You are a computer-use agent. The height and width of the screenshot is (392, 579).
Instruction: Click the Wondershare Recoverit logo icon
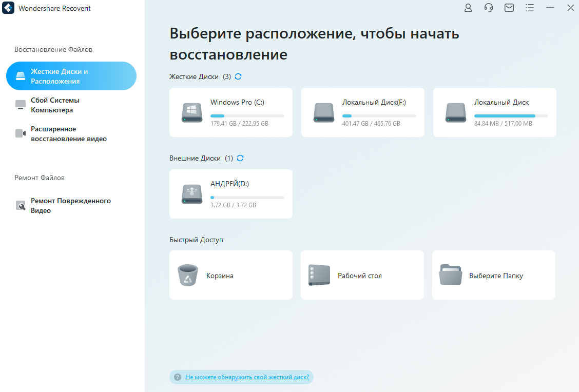point(8,8)
